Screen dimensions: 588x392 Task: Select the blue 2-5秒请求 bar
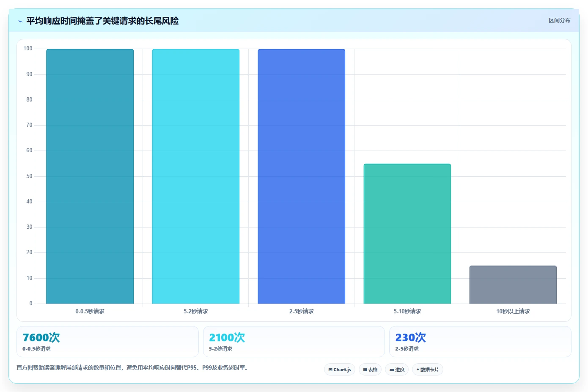click(x=301, y=176)
